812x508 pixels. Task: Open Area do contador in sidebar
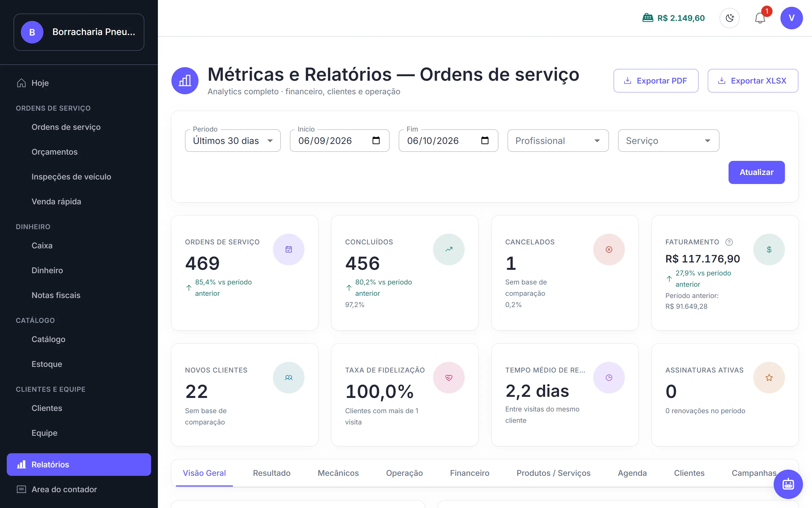79,489
